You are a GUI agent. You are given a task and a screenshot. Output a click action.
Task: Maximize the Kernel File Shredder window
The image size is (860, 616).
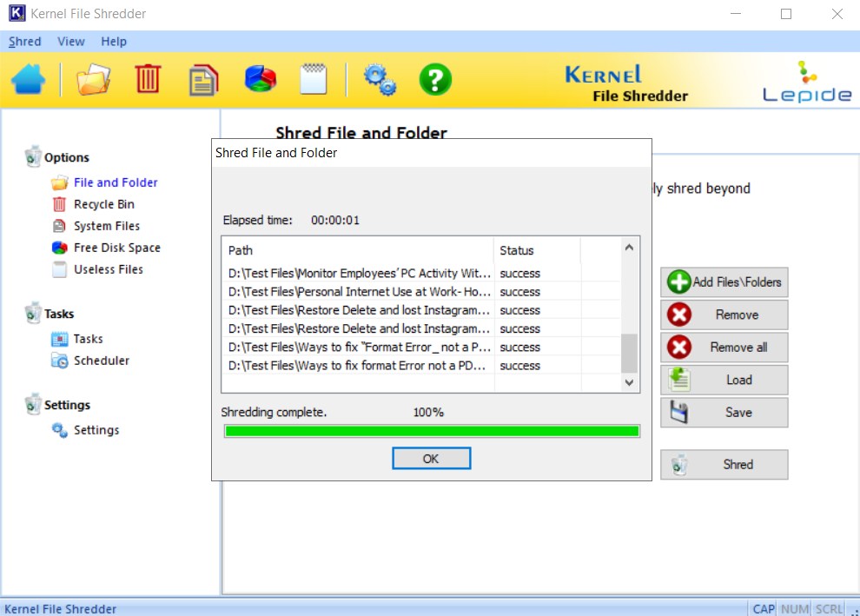[786, 14]
